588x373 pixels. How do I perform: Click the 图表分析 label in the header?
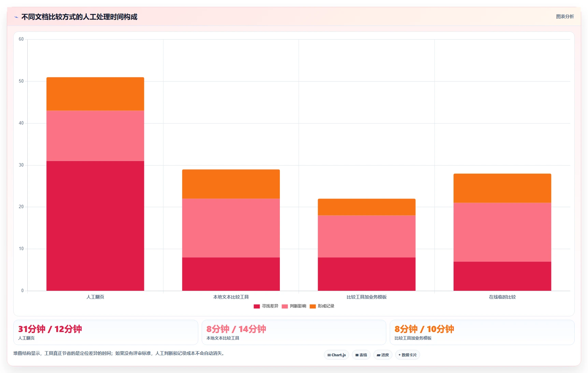click(565, 16)
